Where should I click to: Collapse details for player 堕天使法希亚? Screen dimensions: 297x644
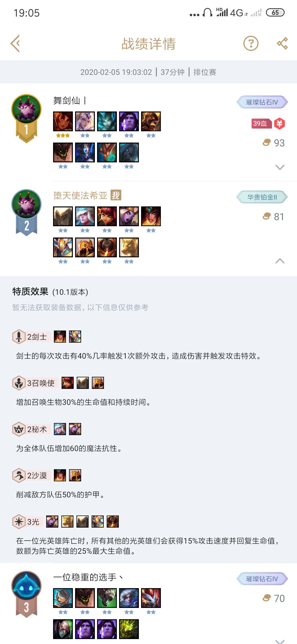[280, 261]
